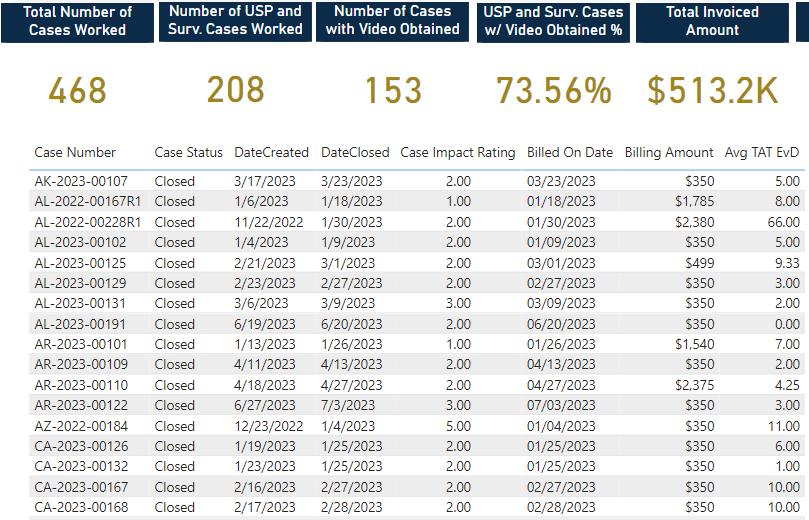
Task: Sort by the Billing Amount column header
Action: [669, 153]
